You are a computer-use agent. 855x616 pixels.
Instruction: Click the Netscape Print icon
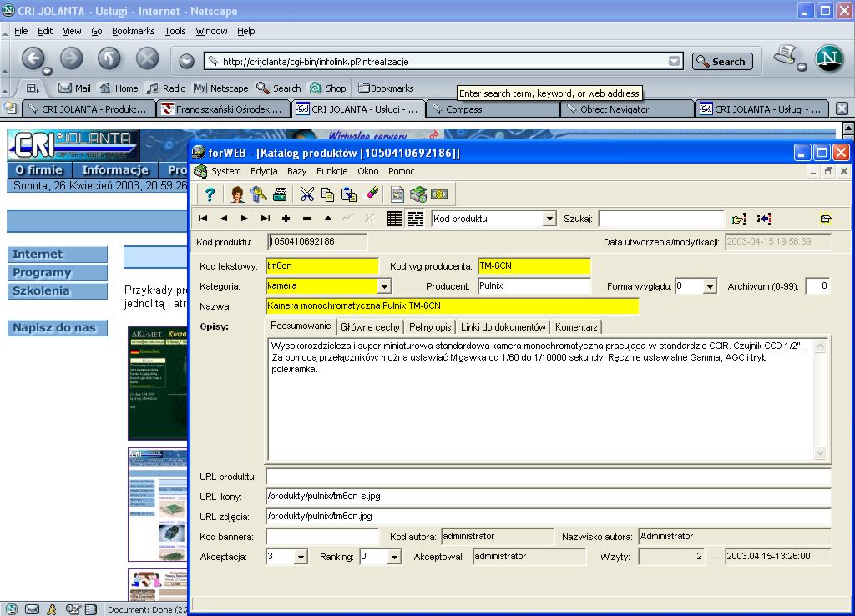786,55
